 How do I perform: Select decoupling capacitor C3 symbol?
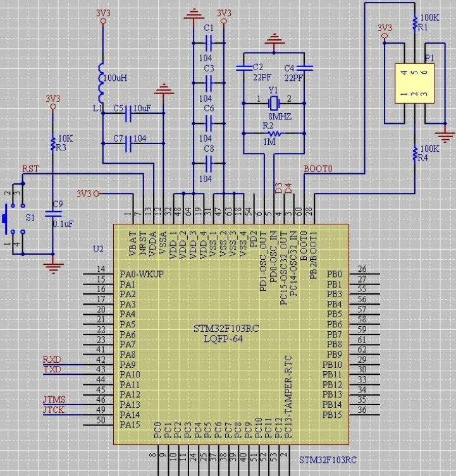209,83
